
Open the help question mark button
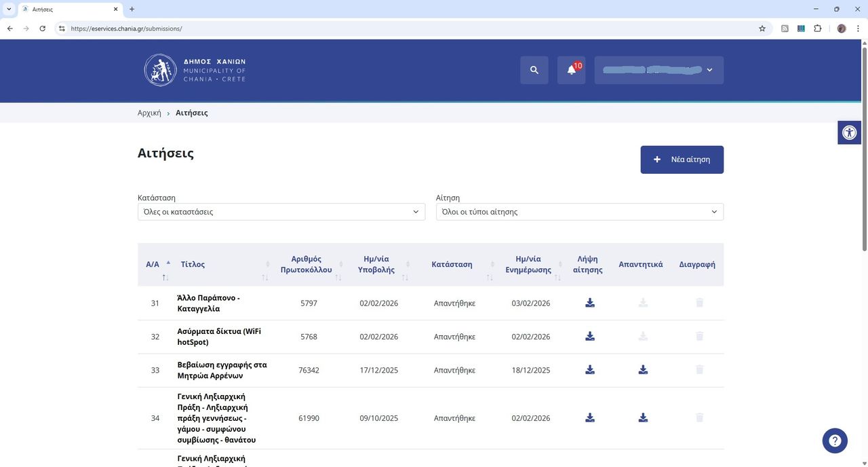[835, 441]
